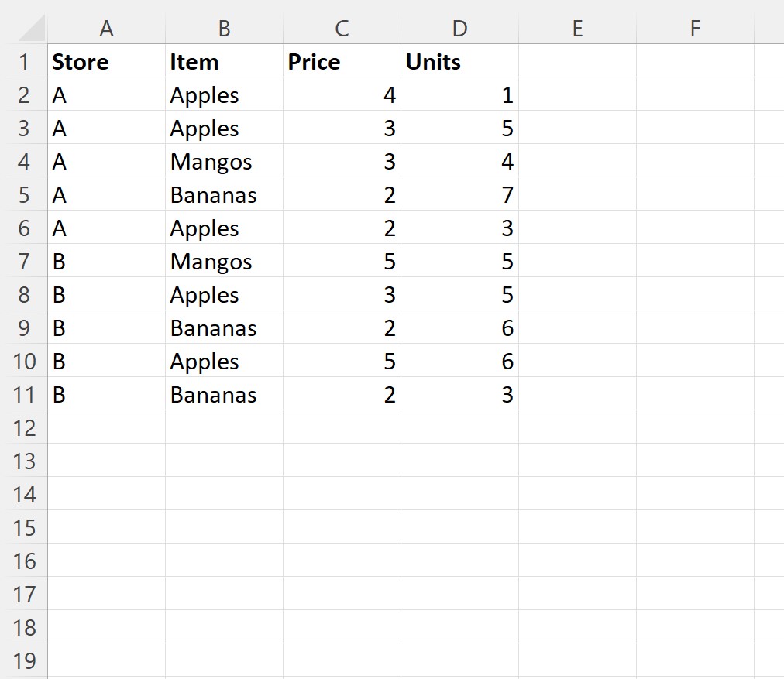This screenshot has height=679, width=784.
Task: Select the price cell in row 2
Action: pyautogui.click(x=342, y=95)
